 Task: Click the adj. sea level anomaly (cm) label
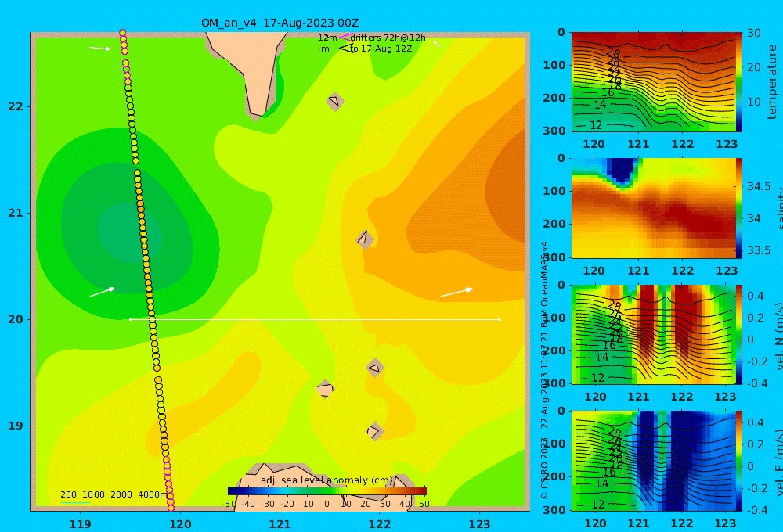point(327,480)
